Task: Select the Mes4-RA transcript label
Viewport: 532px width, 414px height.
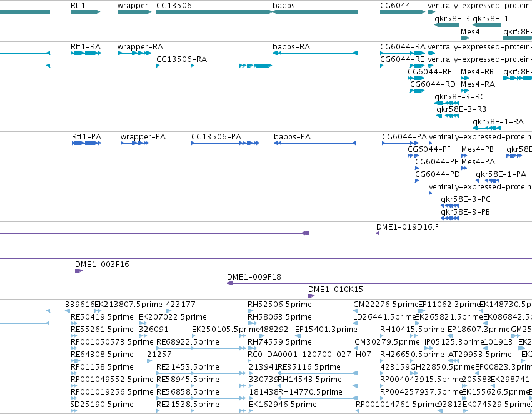Action: 478,84
